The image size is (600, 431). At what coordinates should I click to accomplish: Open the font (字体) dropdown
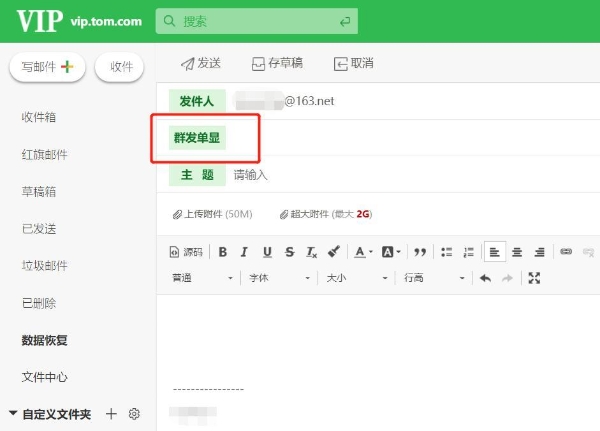279,278
